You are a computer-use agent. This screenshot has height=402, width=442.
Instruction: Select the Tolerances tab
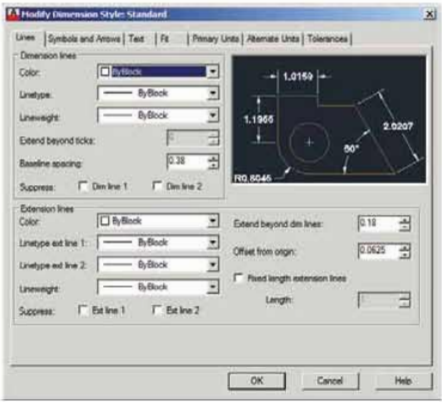pyautogui.click(x=327, y=39)
